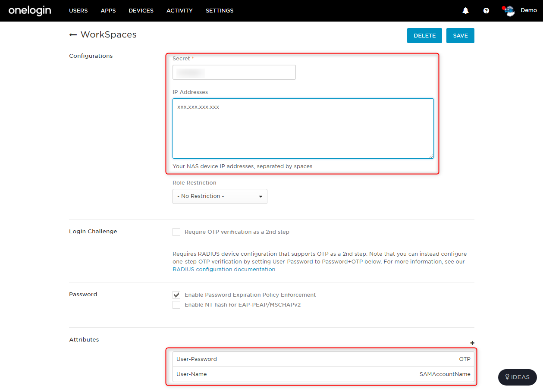Click the Demo user avatar
Viewport: 543px width, 392px height.
coord(510,11)
